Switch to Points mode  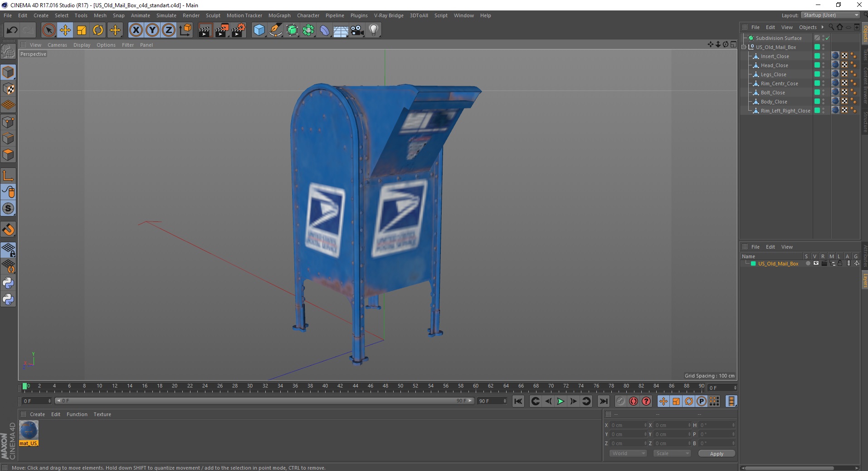[8, 122]
